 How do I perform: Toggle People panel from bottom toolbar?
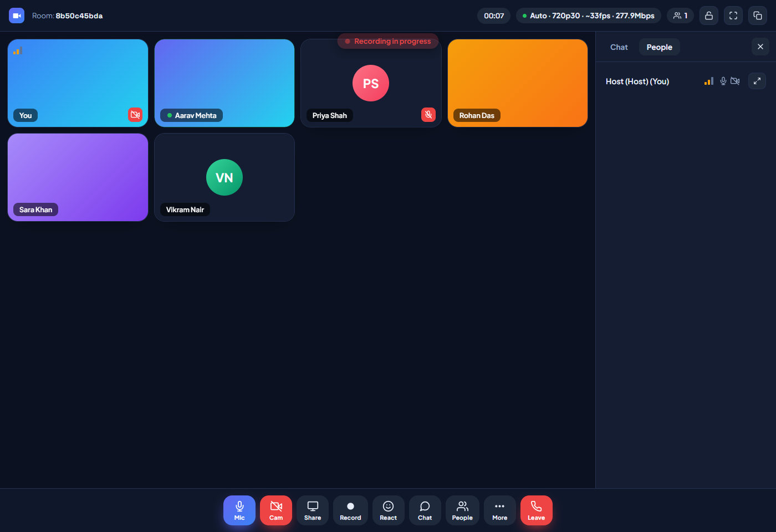[x=462, y=510]
